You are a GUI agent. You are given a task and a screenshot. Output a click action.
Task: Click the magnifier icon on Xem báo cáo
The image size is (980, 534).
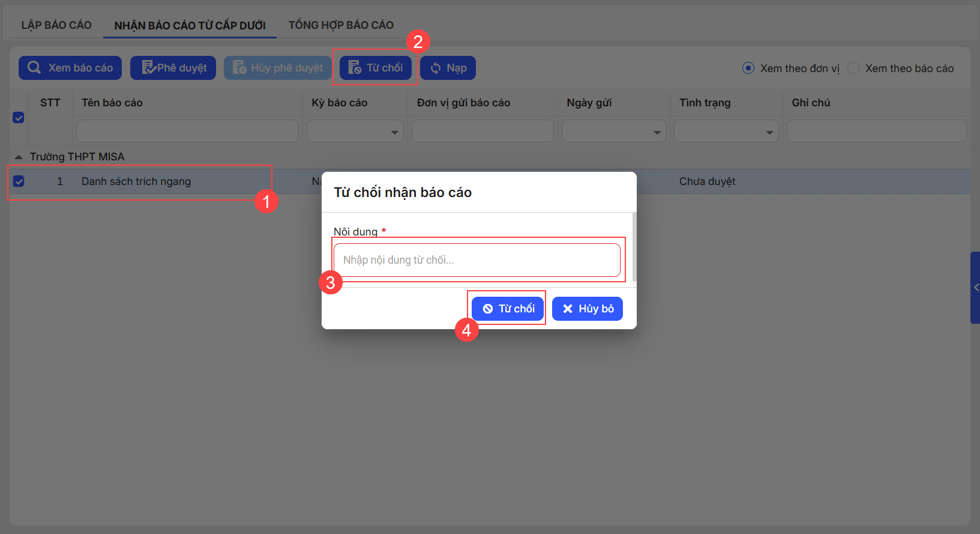(x=34, y=68)
